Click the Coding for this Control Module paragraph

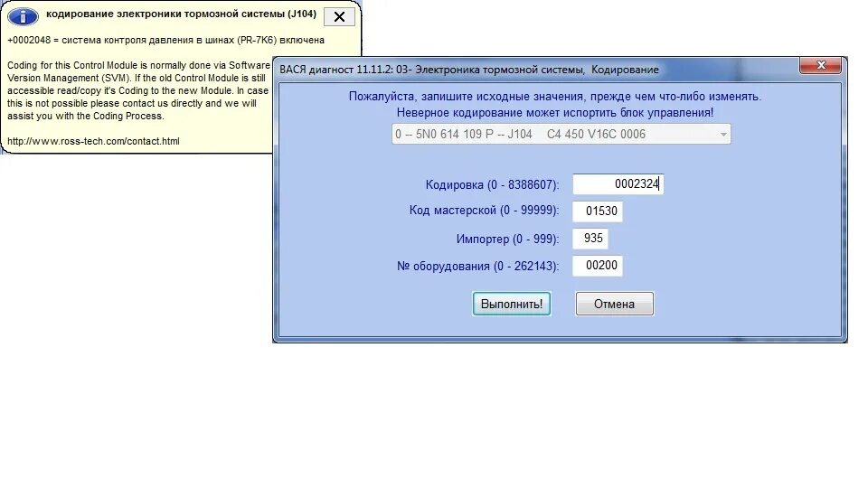click(x=137, y=90)
